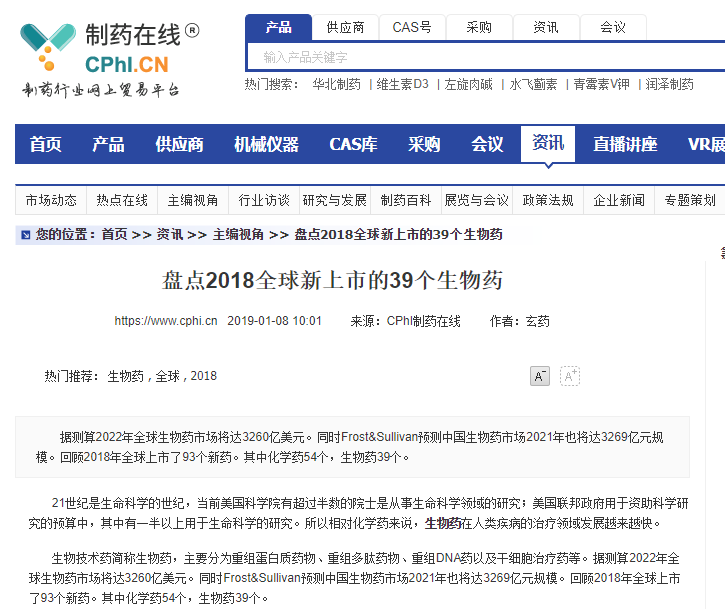Open the CAS库 navigation item
725x609 pixels.
click(x=353, y=144)
